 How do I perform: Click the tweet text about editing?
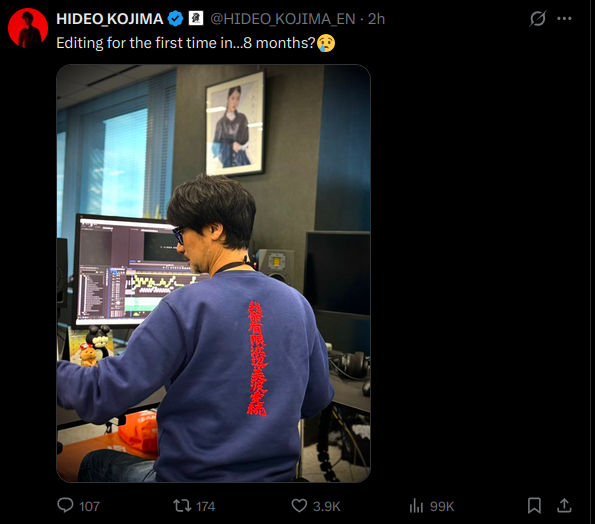(x=196, y=43)
